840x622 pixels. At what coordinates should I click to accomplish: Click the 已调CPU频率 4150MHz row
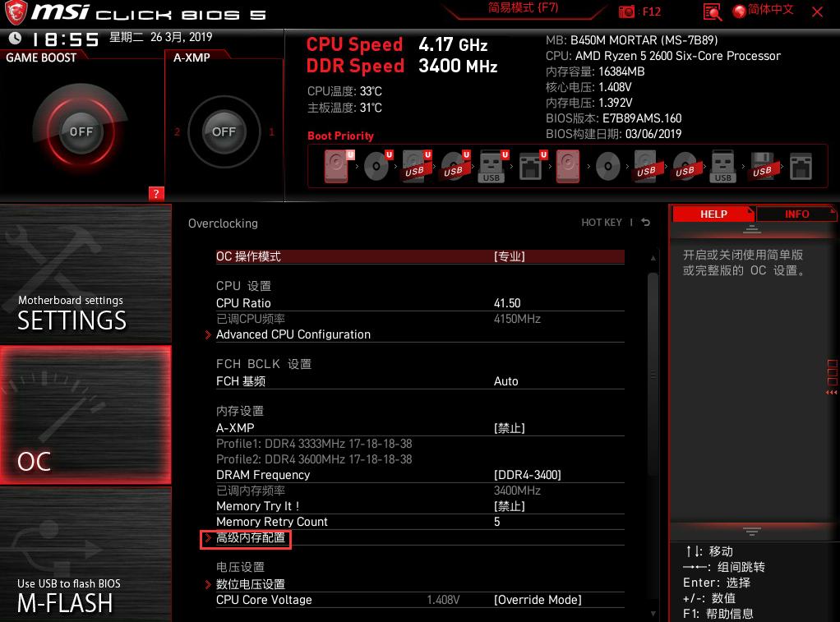[x=420, y=319]
